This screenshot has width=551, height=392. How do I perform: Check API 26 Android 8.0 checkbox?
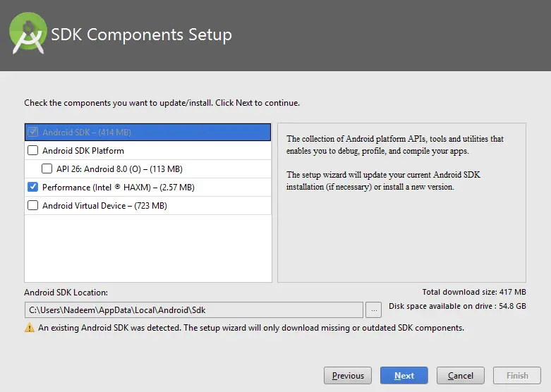47,169
